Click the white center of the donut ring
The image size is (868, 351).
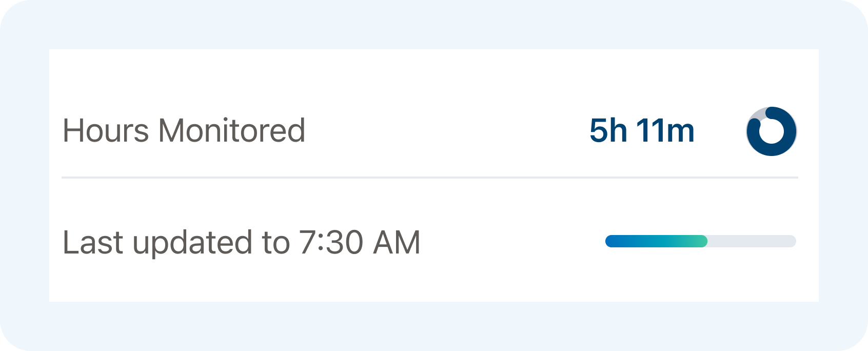click(x=772, y=132)
